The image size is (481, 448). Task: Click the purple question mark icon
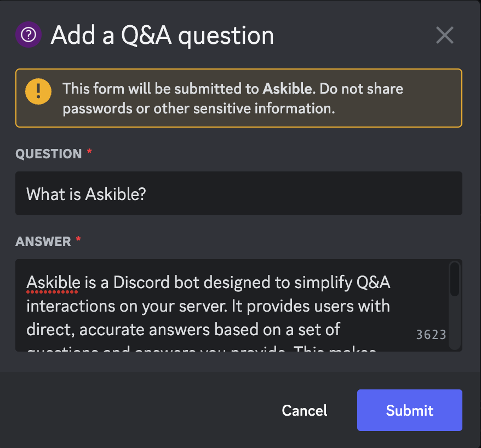click(x=28, y=35)
